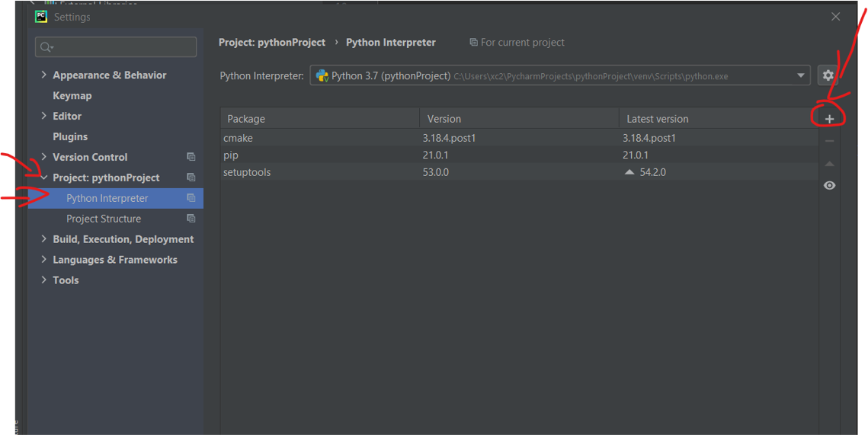This screenshot has width=868, height=435.
Task: Click the Languages & Frameworks label
Action: pos(115,260)
